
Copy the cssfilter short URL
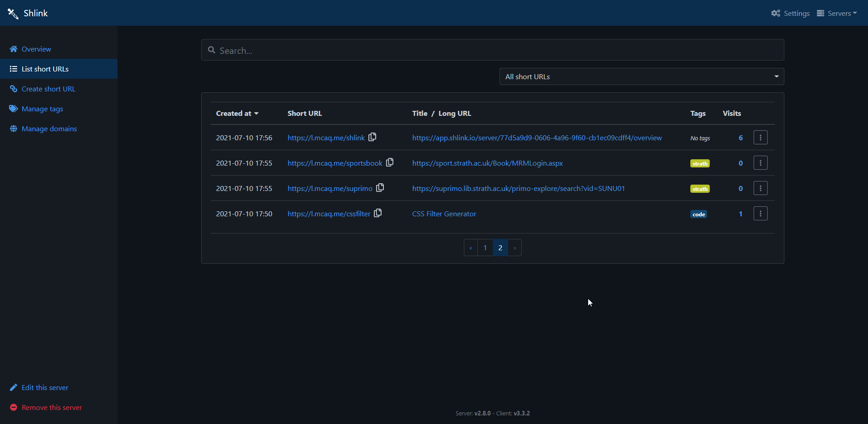click(377, 213)
